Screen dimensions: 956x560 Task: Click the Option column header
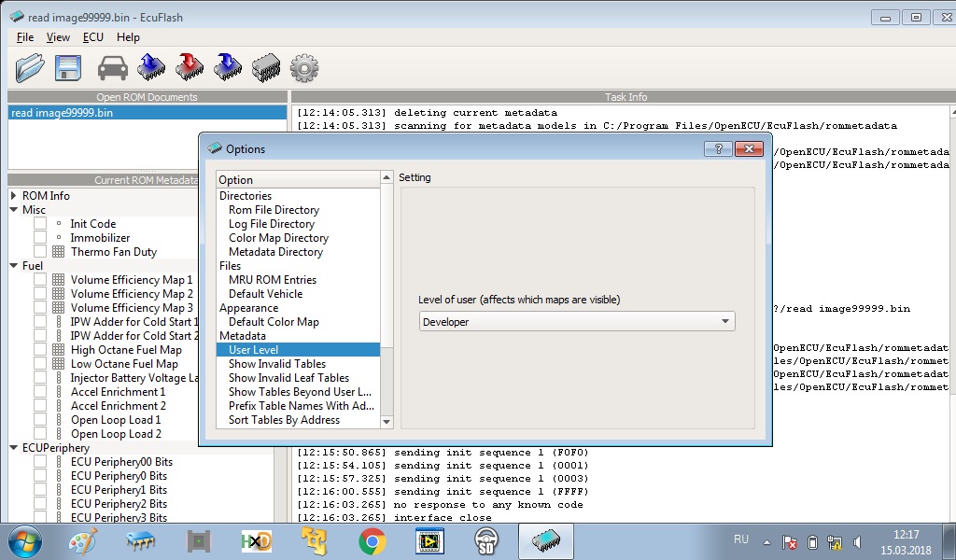click(x=298, y=180)
